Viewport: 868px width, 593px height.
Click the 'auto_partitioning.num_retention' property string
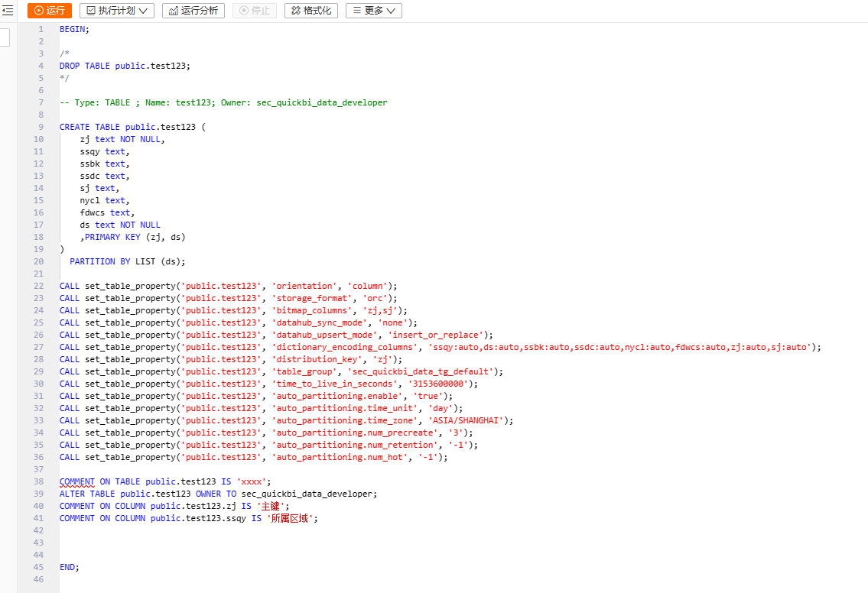(x=357, y=445)
